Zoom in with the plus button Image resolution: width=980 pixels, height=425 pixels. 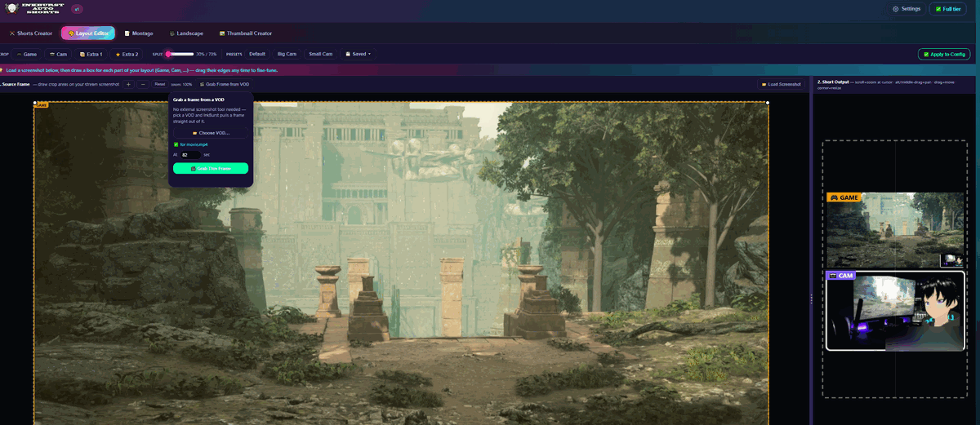pos(128,84)
